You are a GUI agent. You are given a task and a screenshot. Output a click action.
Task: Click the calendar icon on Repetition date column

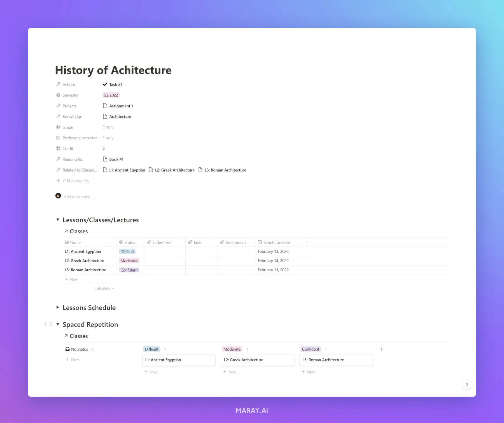coord(260,242)
